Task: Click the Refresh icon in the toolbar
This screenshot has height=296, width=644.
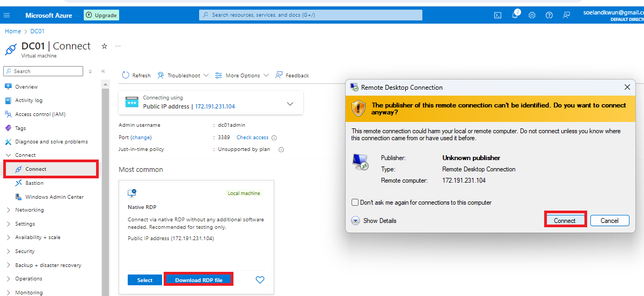Action: [x=126, y=75]
